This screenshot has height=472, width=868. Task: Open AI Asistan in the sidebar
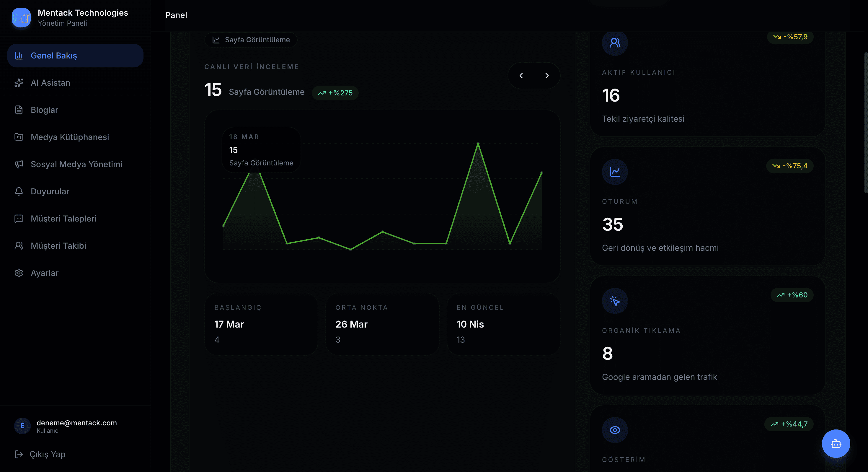pyautogui.click(x=75, y=83)
